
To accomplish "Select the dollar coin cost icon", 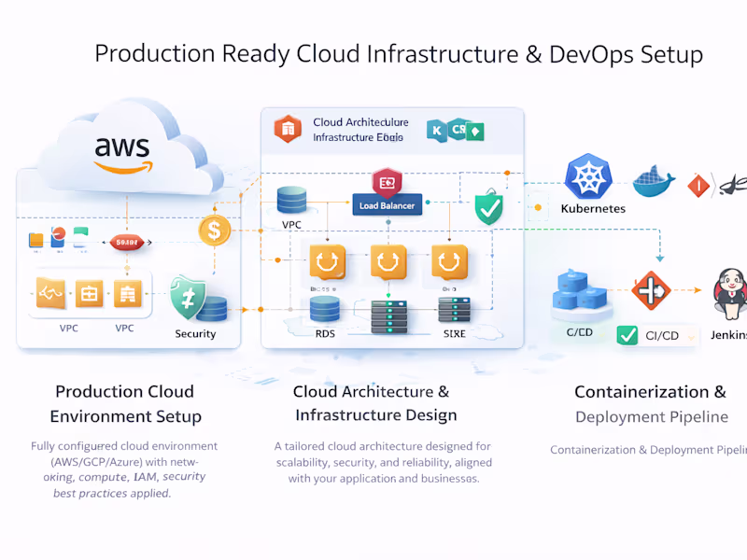I will click(x=214, y=231).
